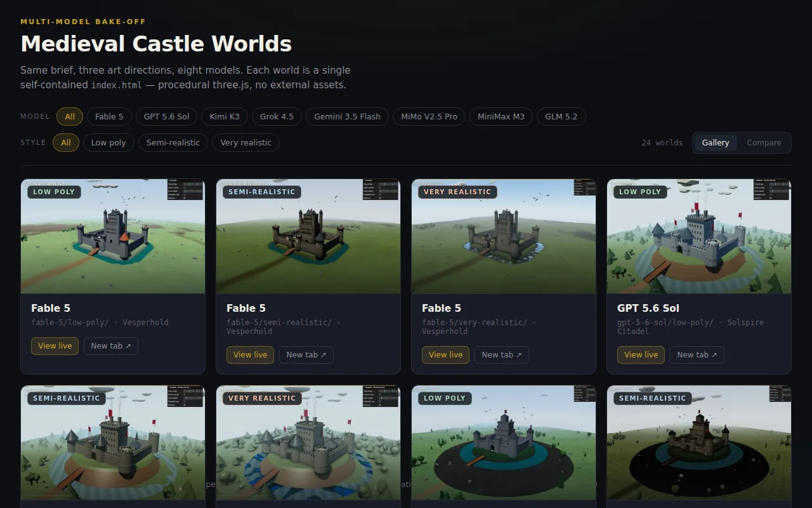Click the GPT 5.6 Sol card title

[648, 308]
